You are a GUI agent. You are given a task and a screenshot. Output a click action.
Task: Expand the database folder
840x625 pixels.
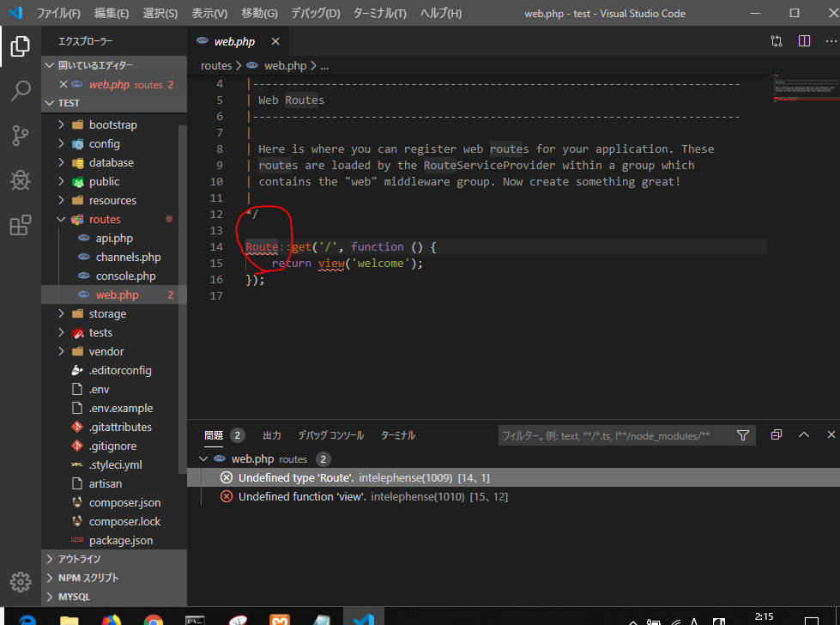tap(61, 162)
